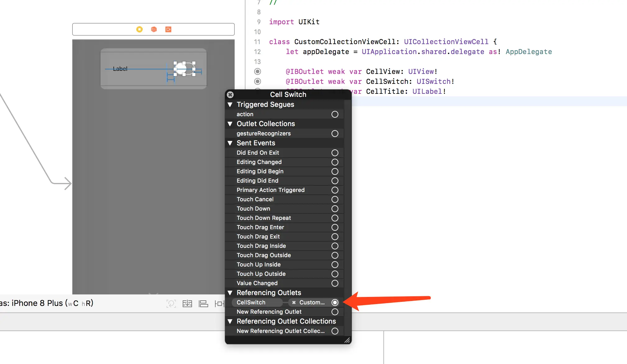Viewport: 627px width, 364px height.
Task: Open the Align constraints icon
Action: click(203, 303)
